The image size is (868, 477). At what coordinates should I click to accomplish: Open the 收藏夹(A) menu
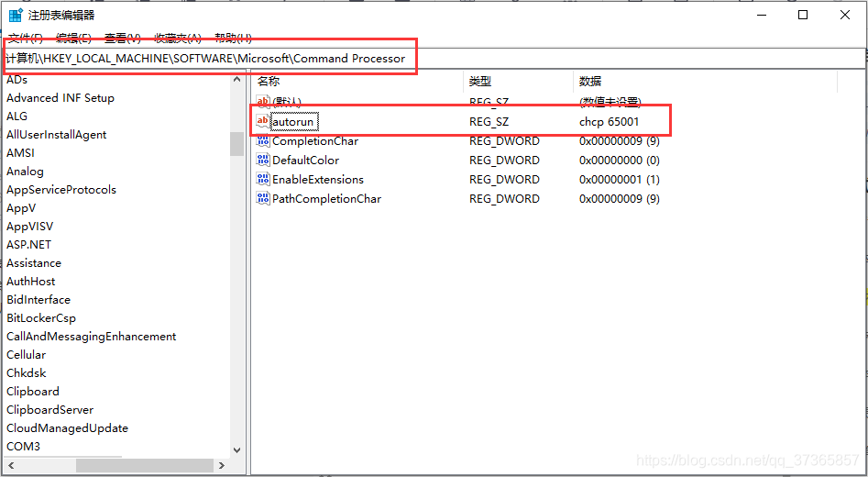pos(178,39)
